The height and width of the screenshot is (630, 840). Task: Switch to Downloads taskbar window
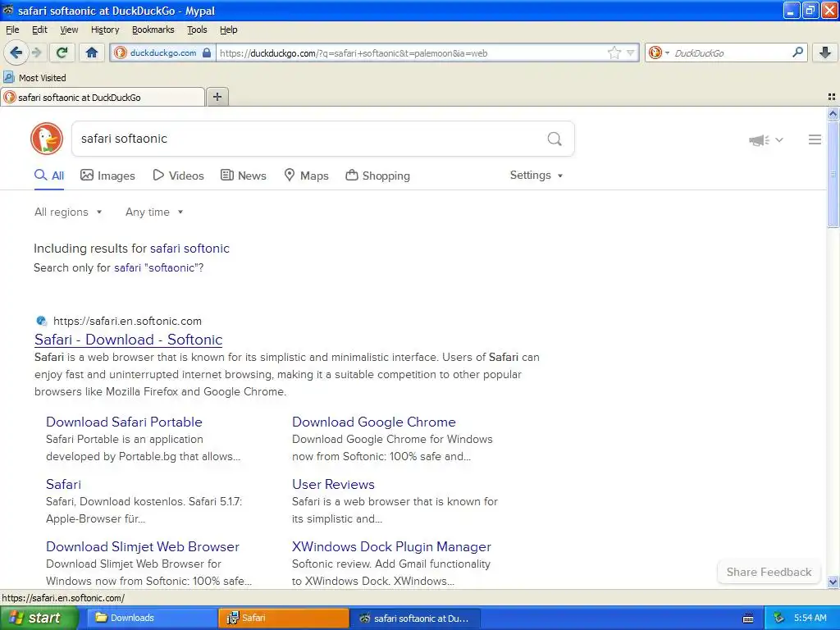coord(152,618)
